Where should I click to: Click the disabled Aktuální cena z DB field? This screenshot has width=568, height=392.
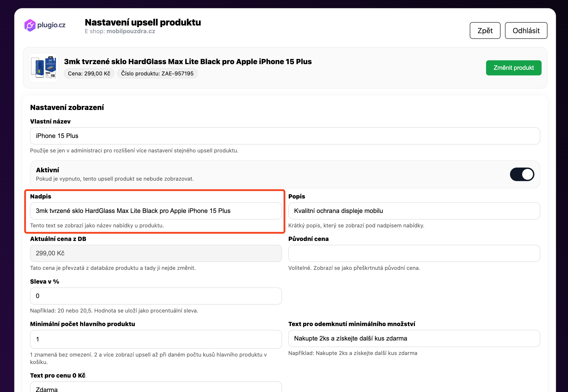[156, 253]
